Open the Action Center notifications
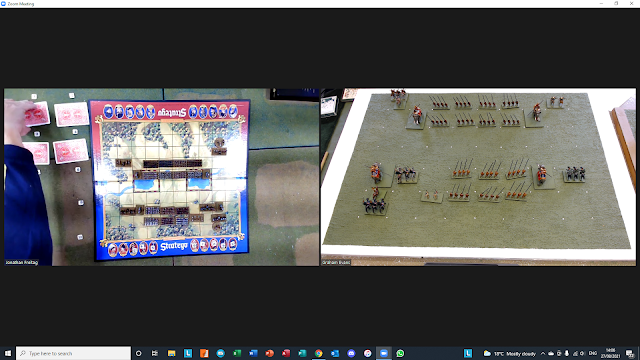Viewport: 640px width, 360px height. (x=630, y=353)
